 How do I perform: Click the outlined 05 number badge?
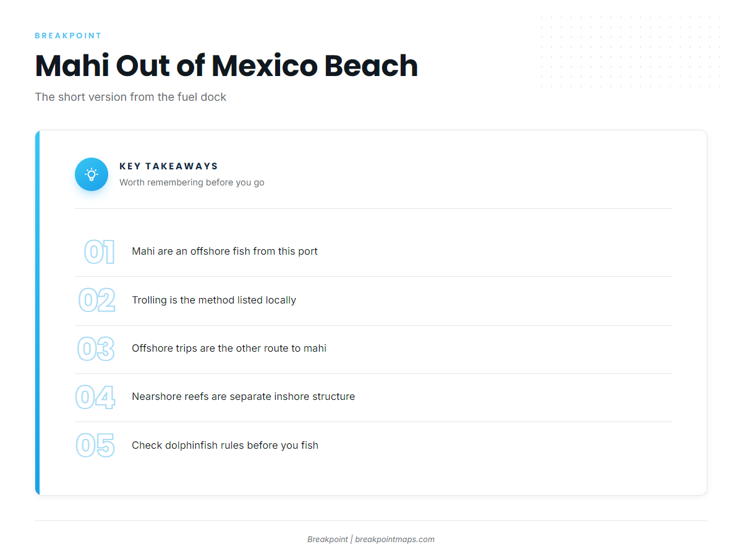(95, 446)
